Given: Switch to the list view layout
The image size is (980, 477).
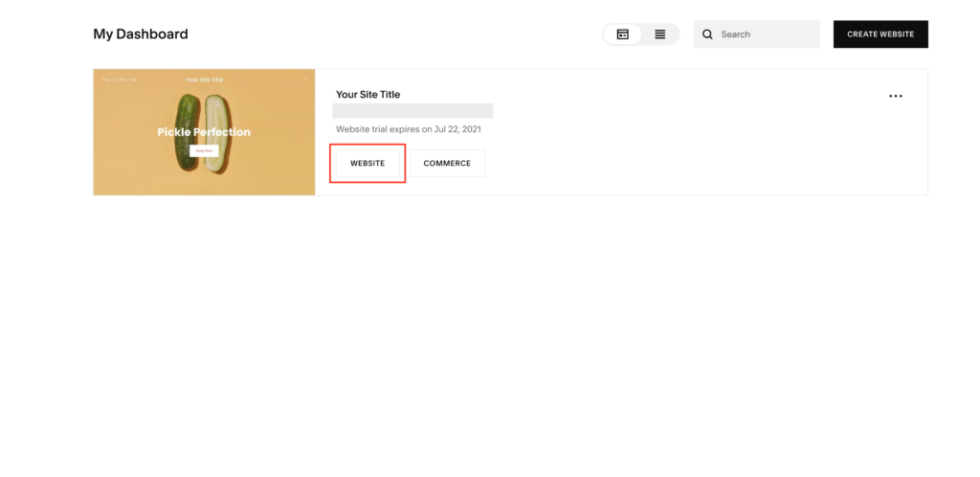Looking at the screenshot, I should pos(660,34).
